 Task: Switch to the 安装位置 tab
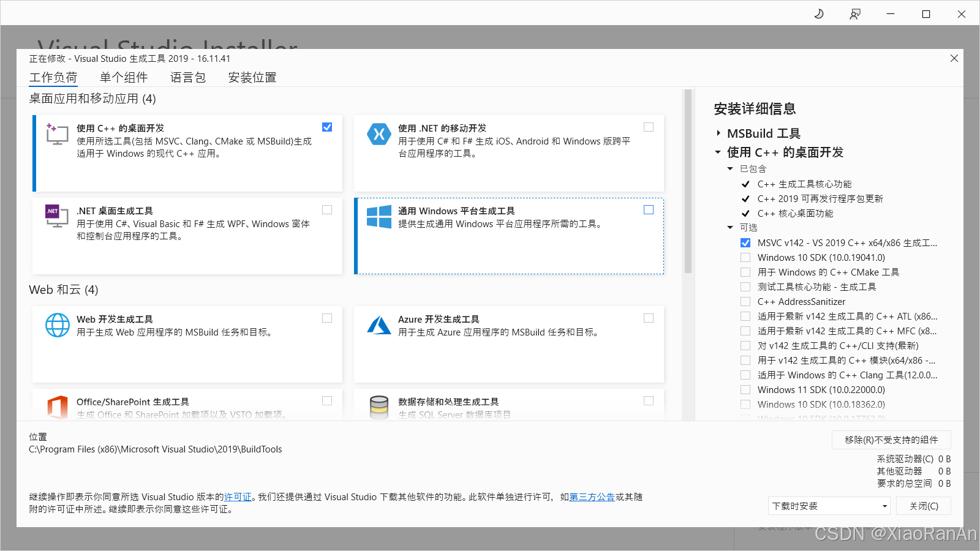[x=252, y=78]
